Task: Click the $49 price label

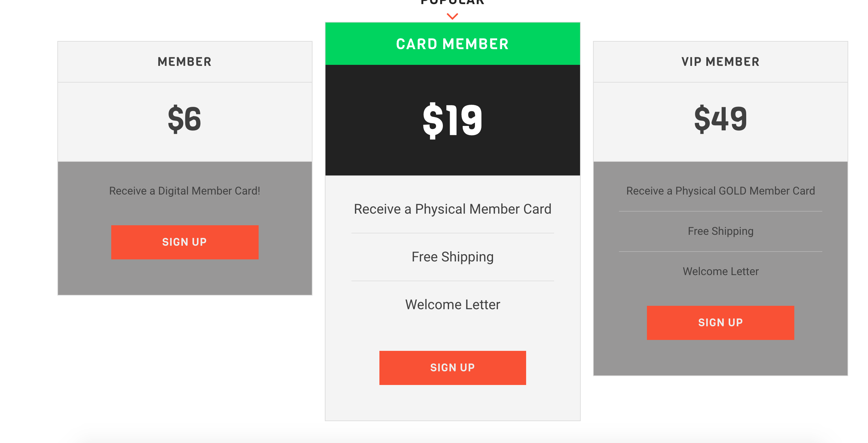Action: click(720, 119)
